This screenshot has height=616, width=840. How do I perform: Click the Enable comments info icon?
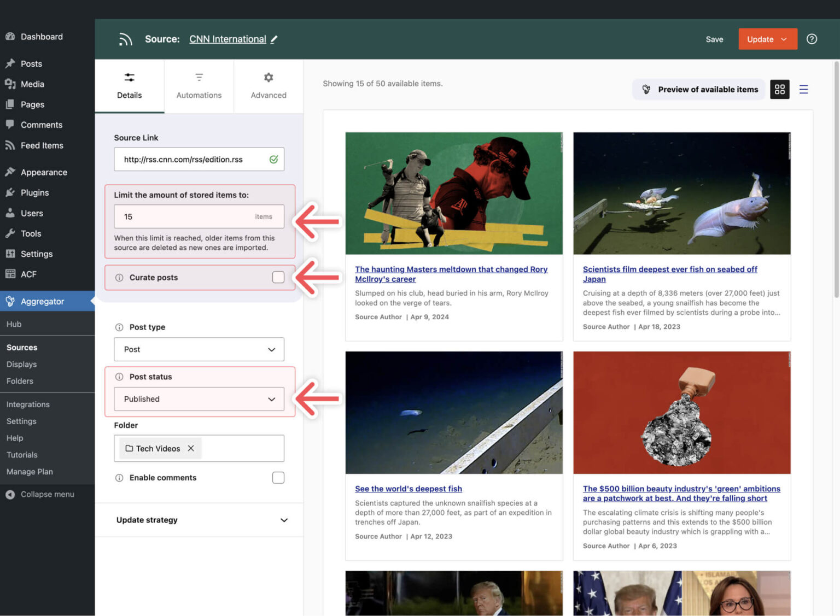[x=119, y=478]
